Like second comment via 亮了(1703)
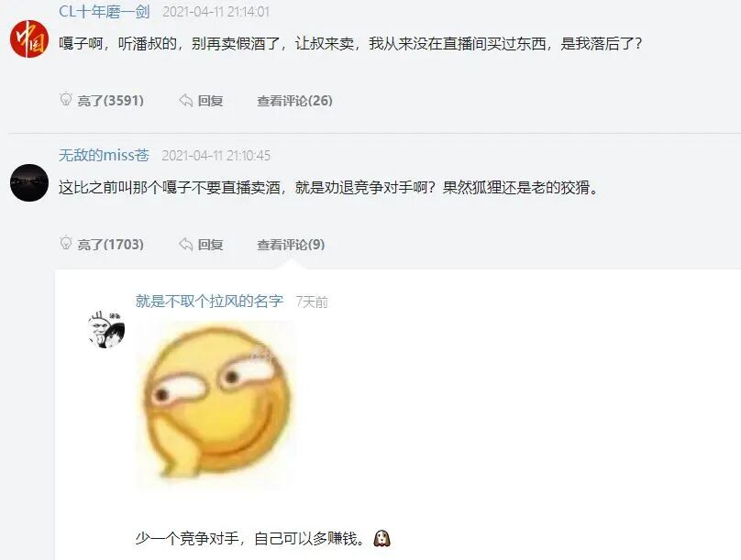Screen dimensions: 741x560 pos(102,244)
